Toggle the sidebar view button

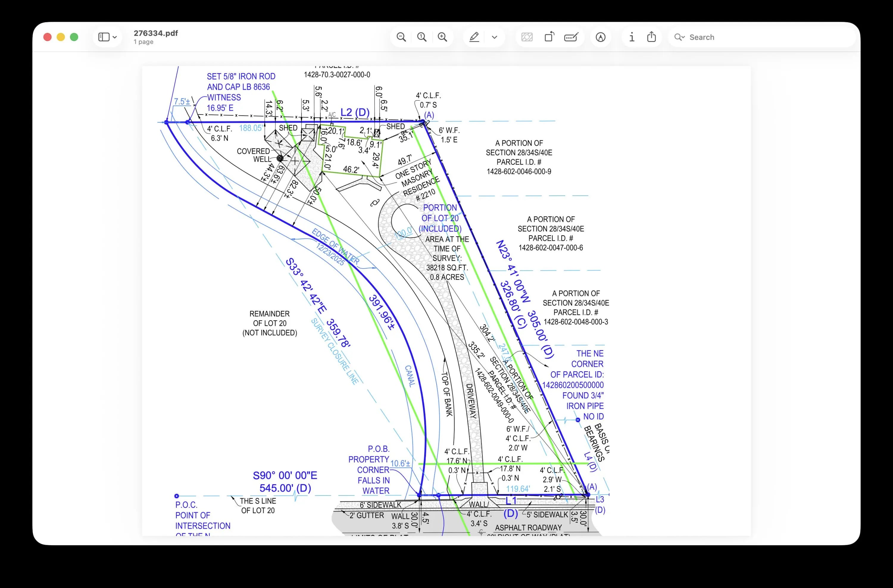coord(104,37)
